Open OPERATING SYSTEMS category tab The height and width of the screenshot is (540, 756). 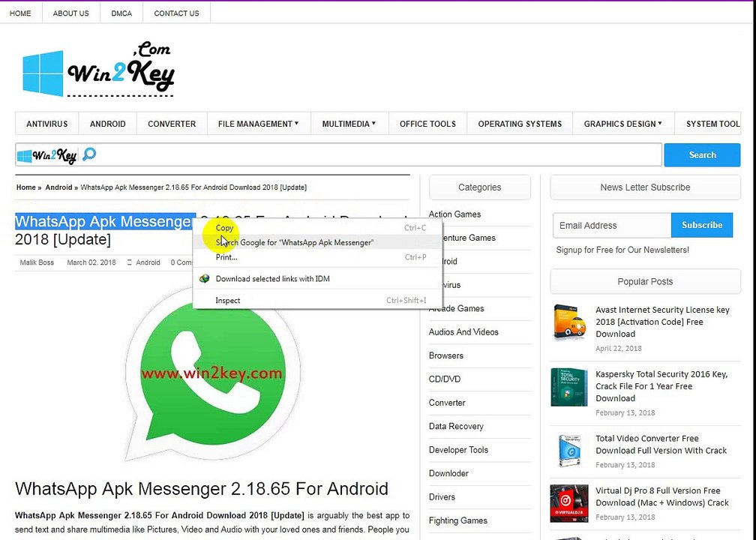(520, 124)
